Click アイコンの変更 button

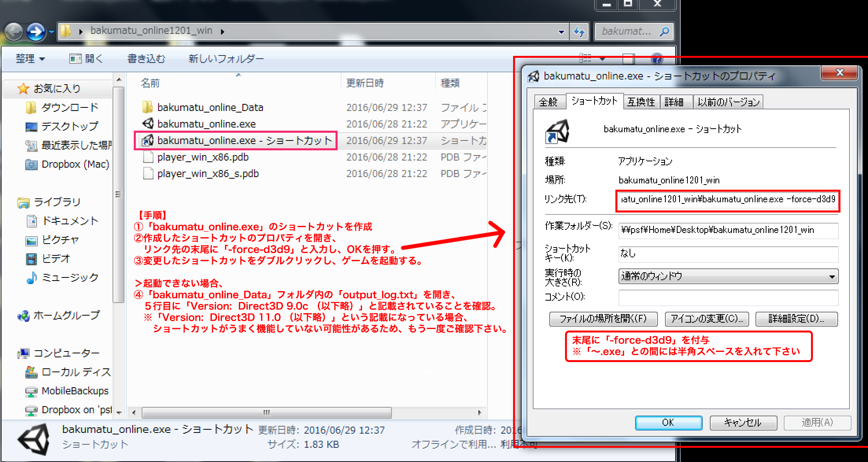pos(707,319)
